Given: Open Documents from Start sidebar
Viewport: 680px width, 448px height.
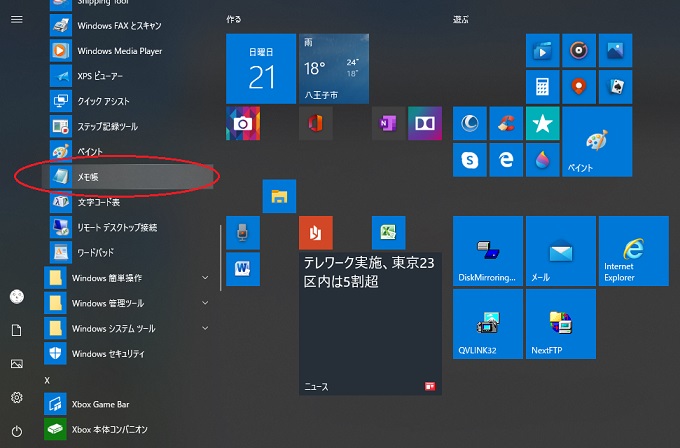Looking at the screenshot, I should tap(17, 330).
